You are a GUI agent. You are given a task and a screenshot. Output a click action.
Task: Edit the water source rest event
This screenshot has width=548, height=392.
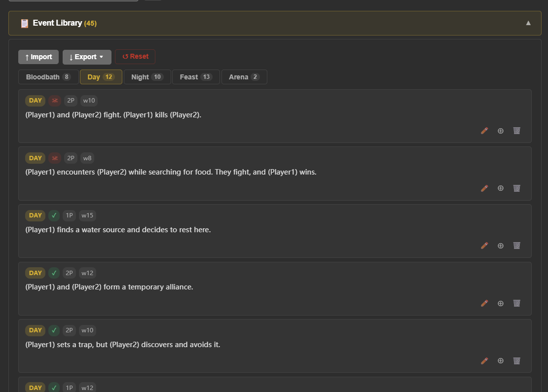(x=484, y=246)
